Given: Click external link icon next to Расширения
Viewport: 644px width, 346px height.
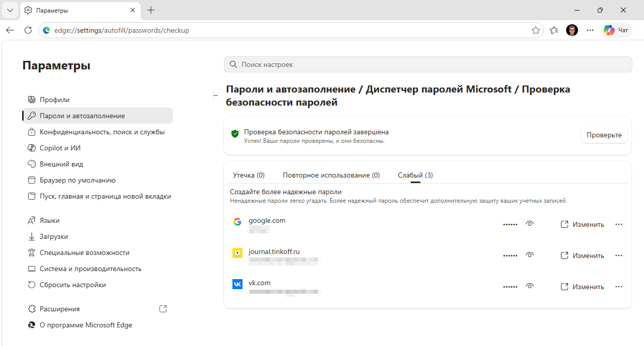Looking at the screenshot, I should (x=163, y=309).
